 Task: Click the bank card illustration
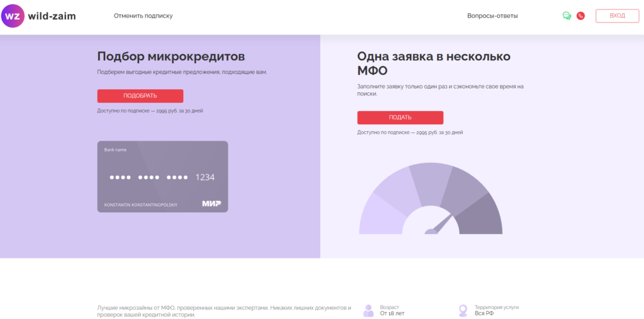163,176
